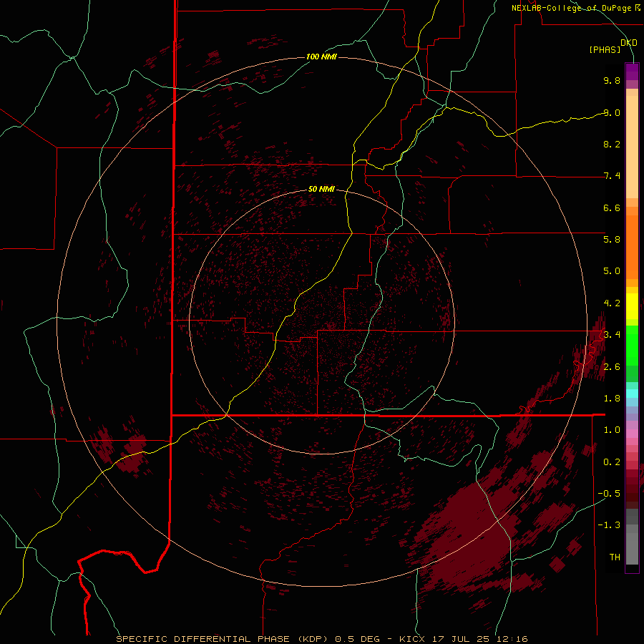Click the 1.8 value on the color scale
The width and height of the screenshot is (644, 644).
(612, 399)
